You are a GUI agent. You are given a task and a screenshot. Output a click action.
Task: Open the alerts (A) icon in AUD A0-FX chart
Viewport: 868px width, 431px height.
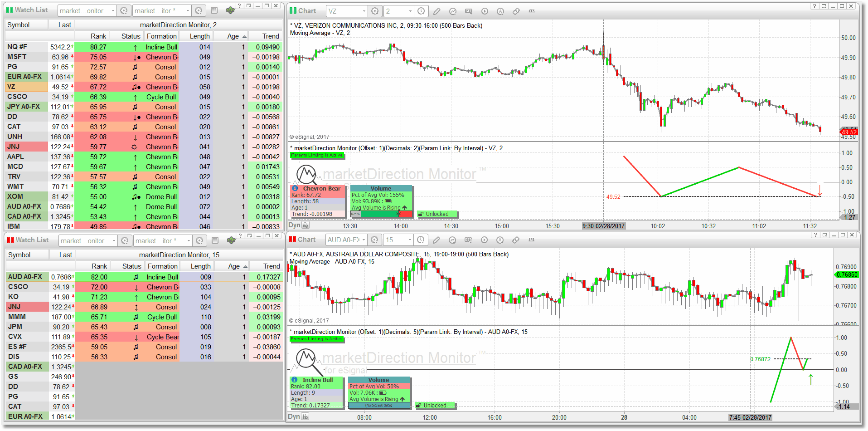[500, 240]
